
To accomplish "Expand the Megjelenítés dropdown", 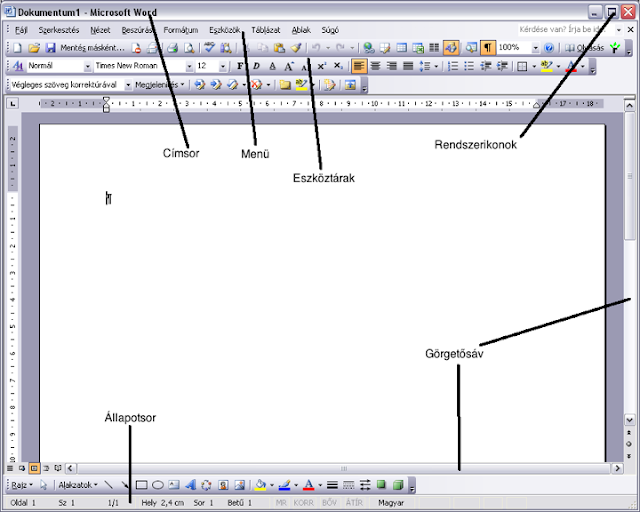I will tap(160, 85).
